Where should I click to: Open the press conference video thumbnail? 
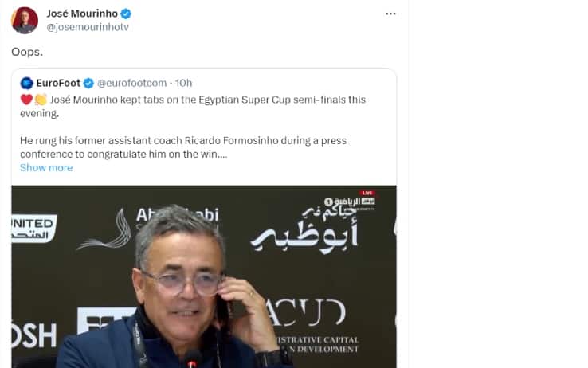204,276
